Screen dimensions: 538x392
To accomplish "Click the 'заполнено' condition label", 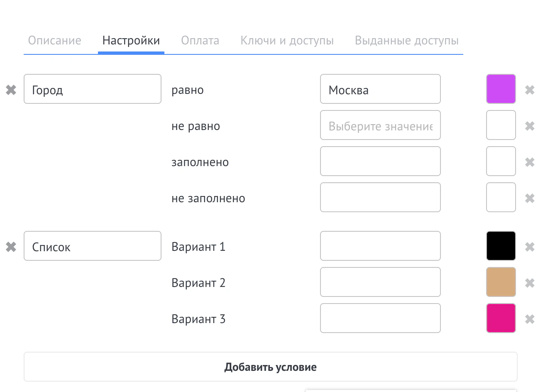I will pyautogui.click(x=200, y=162).
